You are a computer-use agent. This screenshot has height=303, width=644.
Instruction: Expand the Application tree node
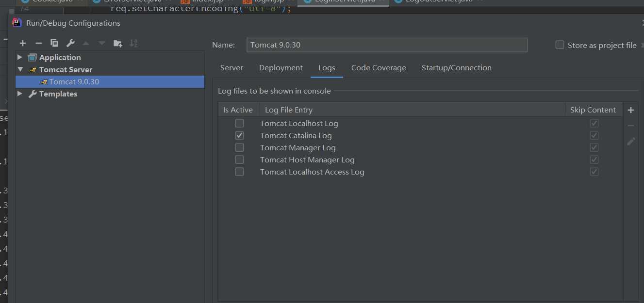[x=20, y=57]
